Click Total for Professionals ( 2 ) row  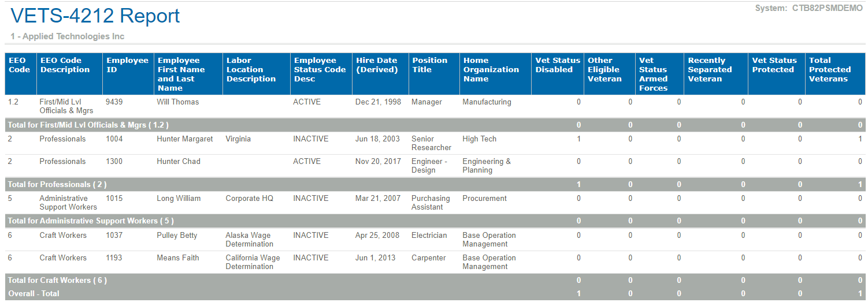coord(435,185)
